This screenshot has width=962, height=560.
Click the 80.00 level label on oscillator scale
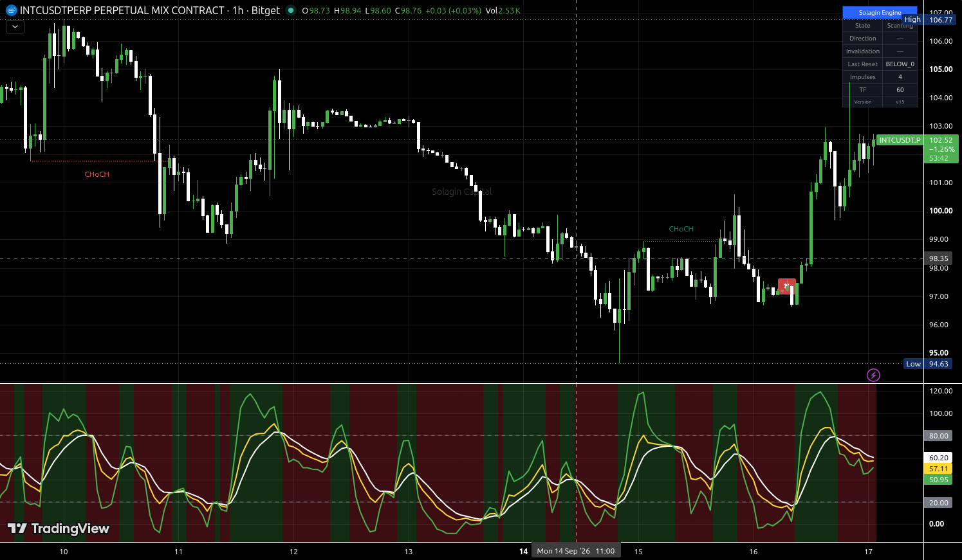(939, 436)
